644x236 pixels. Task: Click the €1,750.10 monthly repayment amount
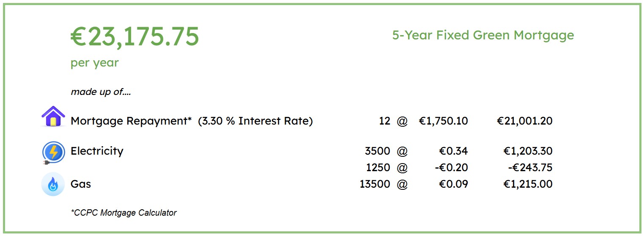[444, 121]
